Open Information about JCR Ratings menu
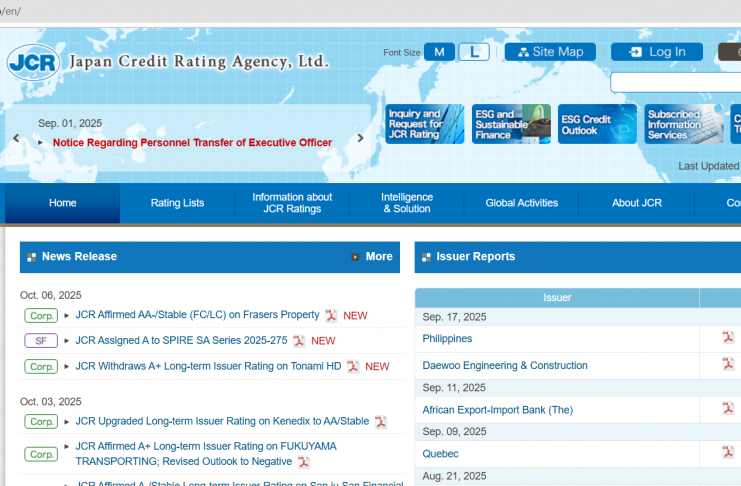 click(292, 203)
